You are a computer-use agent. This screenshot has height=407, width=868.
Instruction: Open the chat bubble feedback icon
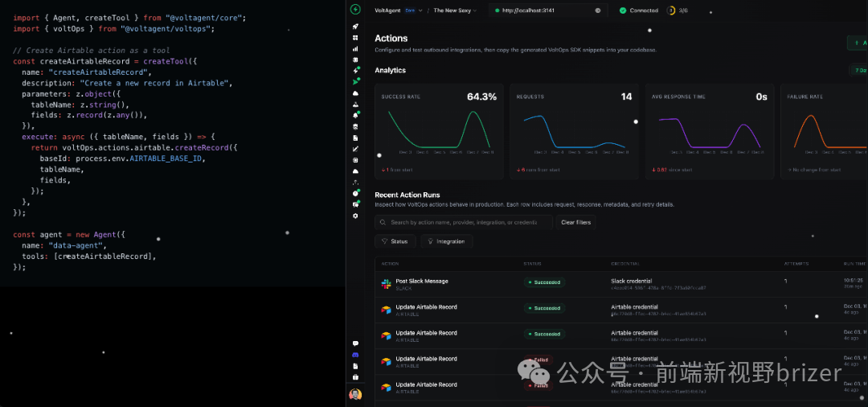pyautogui.click(x=355, y=343)
